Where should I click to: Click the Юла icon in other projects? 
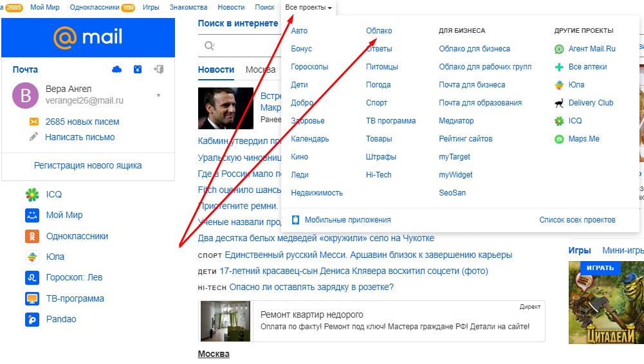click(x=559, y=85)
